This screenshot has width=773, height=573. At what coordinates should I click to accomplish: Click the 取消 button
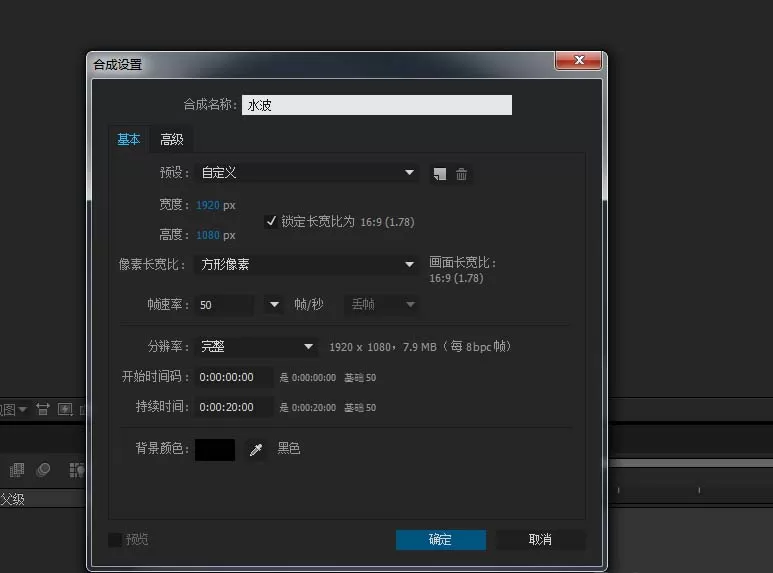[x=540, y=539]
